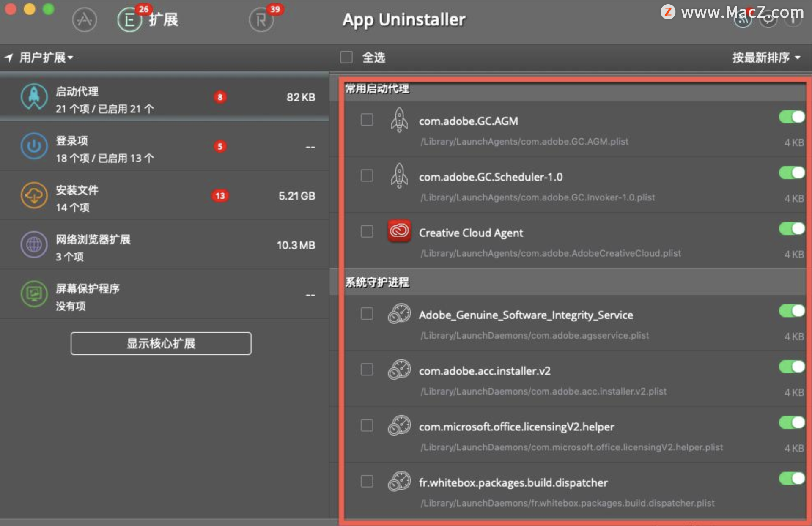Click the 屏幕保护程序 monitor icon
Image resolution: width=812 pixels, height=526 pixels.
(34, 294)
